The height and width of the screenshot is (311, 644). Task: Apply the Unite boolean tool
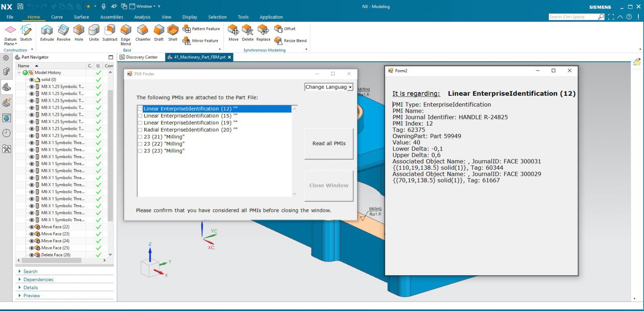(94, 32)
